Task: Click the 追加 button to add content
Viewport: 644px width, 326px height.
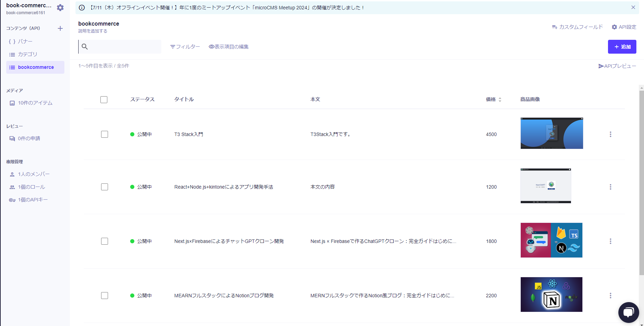Action: (622, 46)
